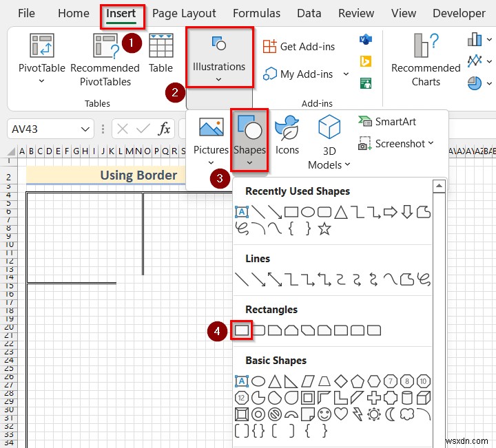
Task: Click the People Graph add-in icon
Action: (x=366, y=83)
